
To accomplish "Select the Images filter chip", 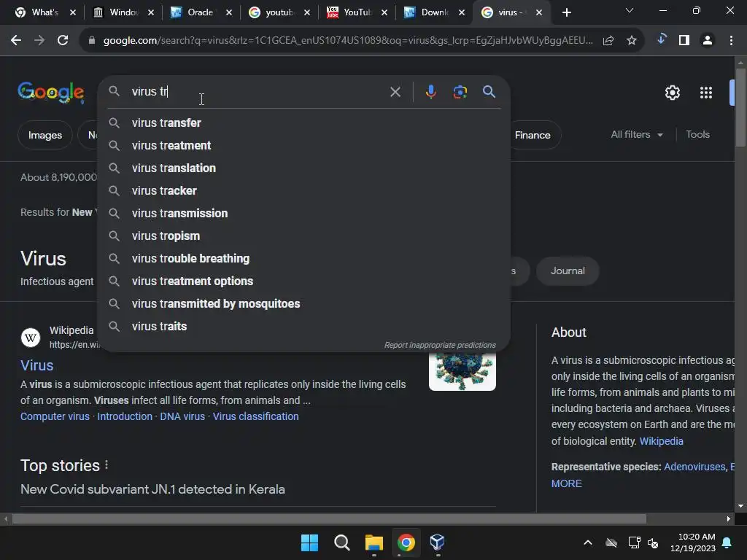I will (44, 135).
